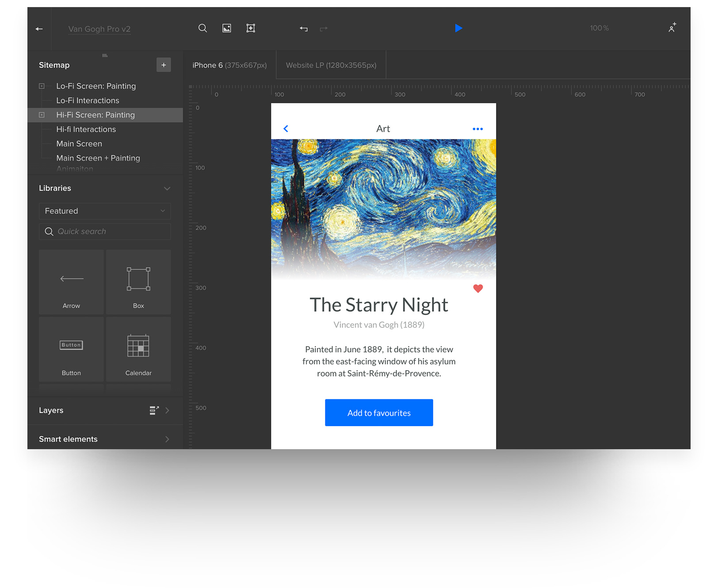
Task: Open the layers export icon in Layers panel
Action: (154, 410)
